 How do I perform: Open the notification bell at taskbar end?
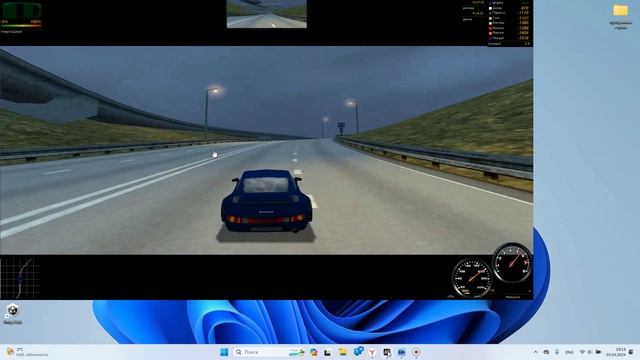(x=631, y=352)
